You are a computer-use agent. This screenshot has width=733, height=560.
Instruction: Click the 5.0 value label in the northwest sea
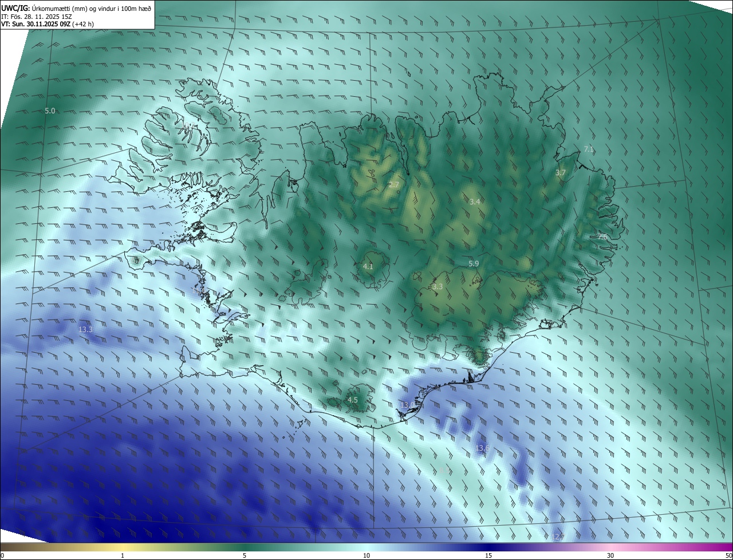click(50, 111)
